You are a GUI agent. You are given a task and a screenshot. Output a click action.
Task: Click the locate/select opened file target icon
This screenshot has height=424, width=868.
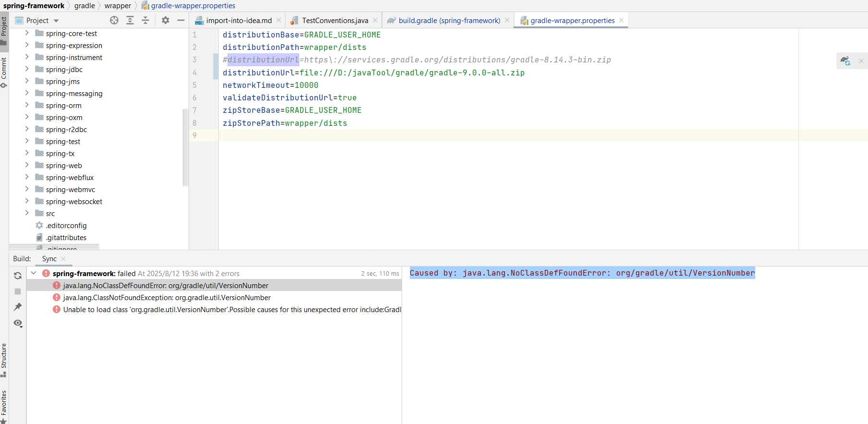coord(114,20)
